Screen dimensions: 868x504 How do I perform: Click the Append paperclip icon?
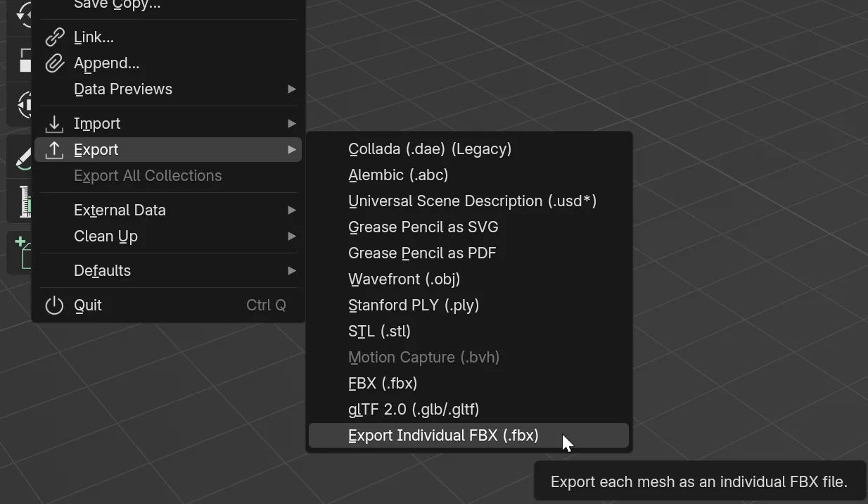[54, 63]
